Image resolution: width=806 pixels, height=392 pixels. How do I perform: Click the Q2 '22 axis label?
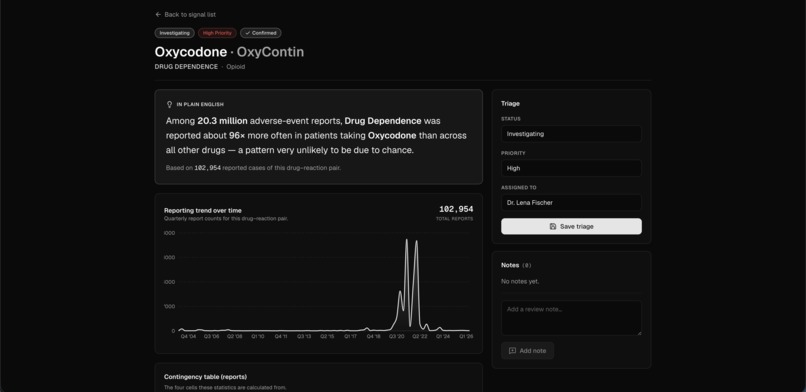click(419, 337)
